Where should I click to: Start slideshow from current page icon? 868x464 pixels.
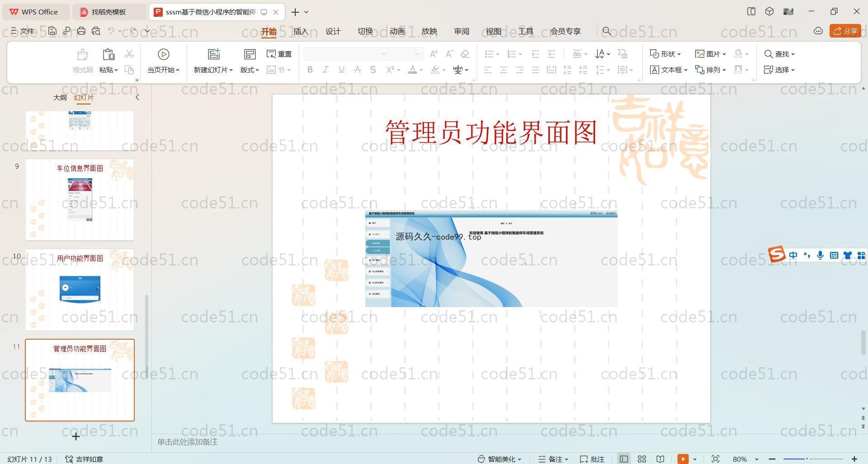click(163, 55)
